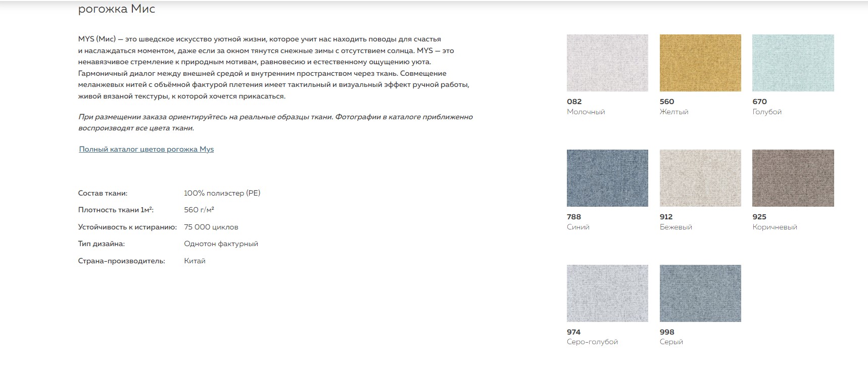Select the 998 Серый fabric swatch

[x=700, y=293]
